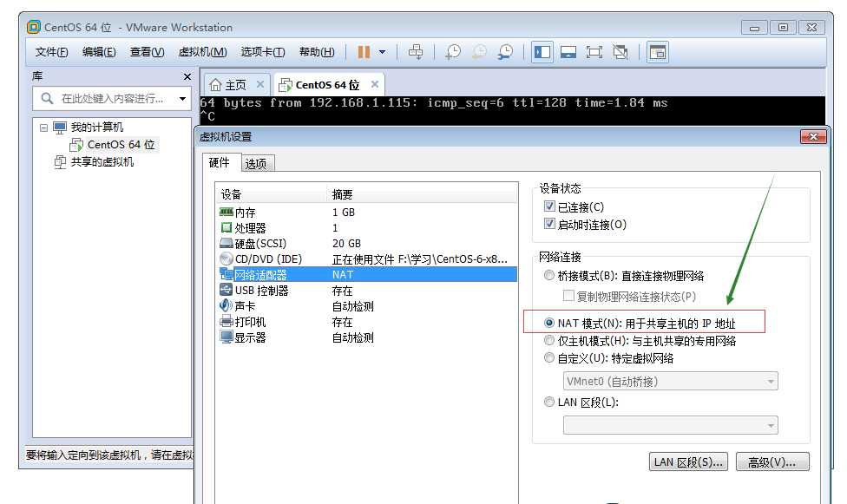Image resolution: width=847 pixels, height=504 pixels.
Task: Select the 硬盘(SCSI) device row
Action: click(x=367, y=244)
